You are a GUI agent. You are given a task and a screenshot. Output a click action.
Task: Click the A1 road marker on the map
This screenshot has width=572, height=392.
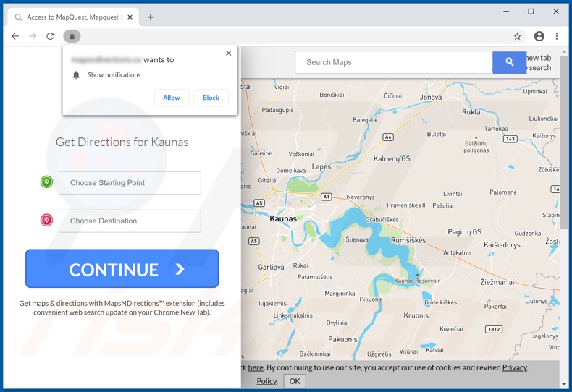[326, 197]
